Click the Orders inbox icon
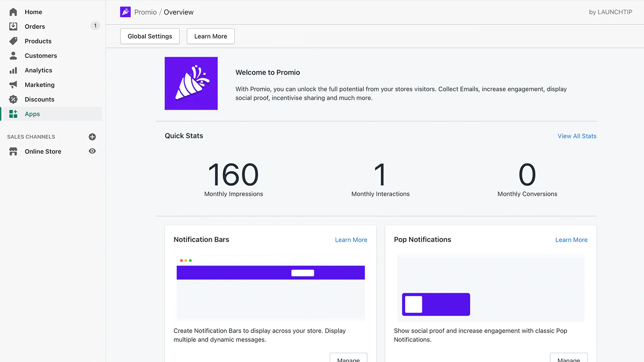The width and height of the screenshot is (644, 362). [13, 27]
